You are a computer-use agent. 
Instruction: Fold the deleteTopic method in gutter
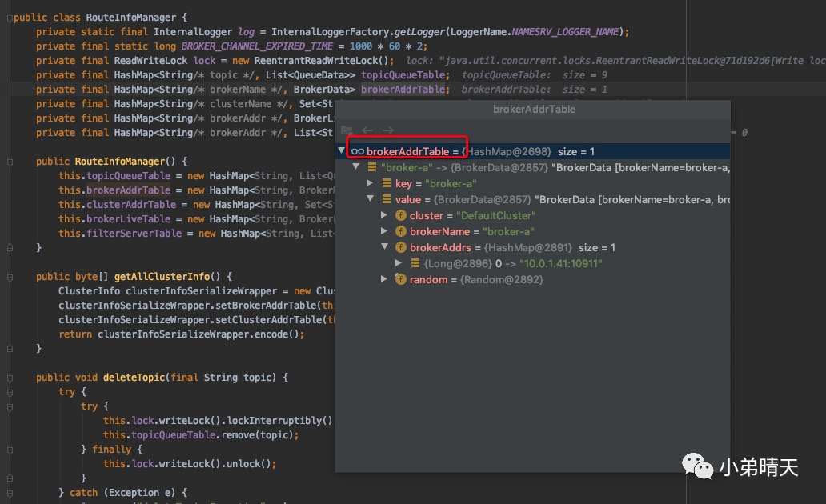tap(9, 378)
